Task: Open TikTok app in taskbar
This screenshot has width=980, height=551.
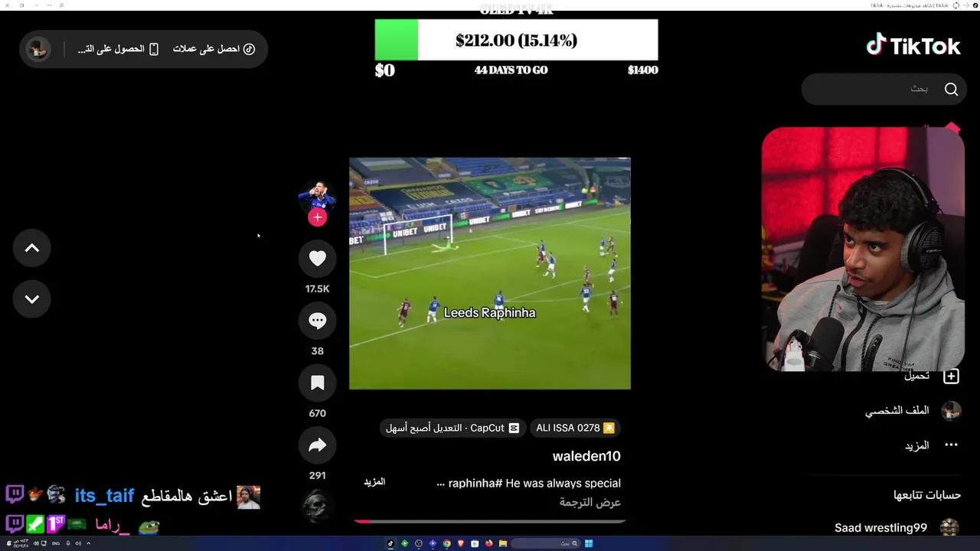Action: click(x=390, y=543)
